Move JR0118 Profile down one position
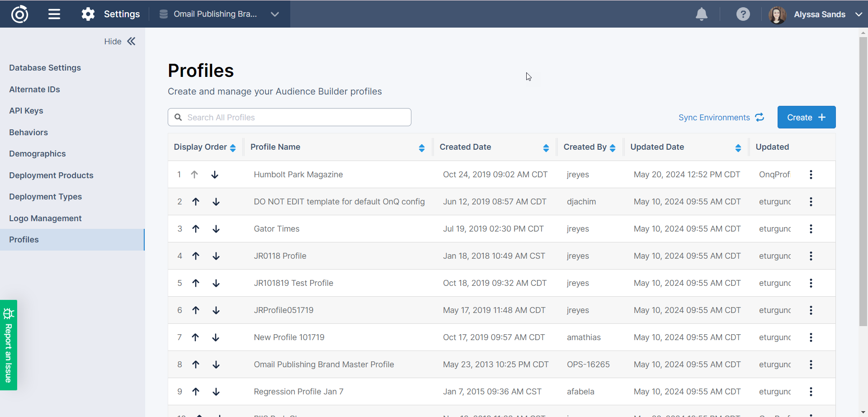The image size is (868, 417). 216,256
